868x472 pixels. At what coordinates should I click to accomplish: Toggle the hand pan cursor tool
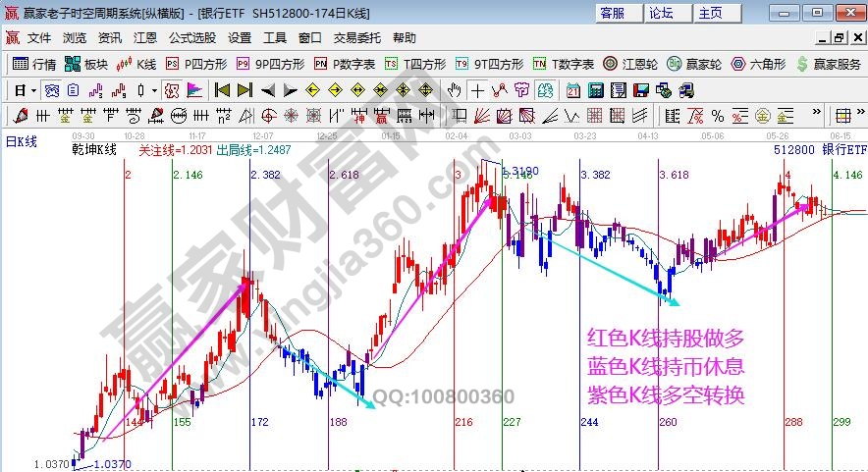click(454, 90)
